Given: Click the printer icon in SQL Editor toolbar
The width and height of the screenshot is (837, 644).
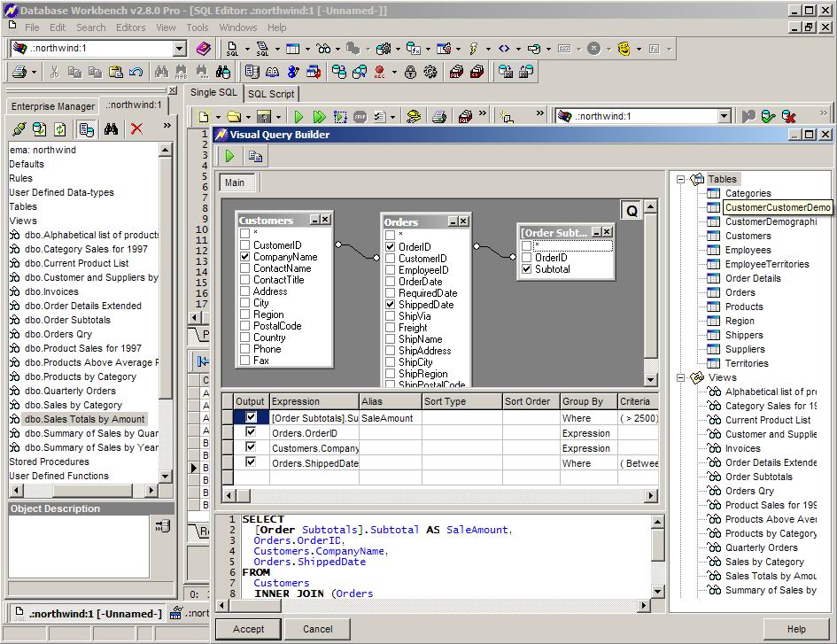Looking at the screenshot, I should point(439,116).
